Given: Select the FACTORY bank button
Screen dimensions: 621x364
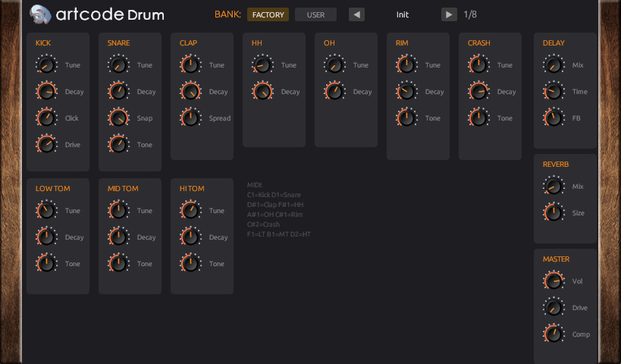Looking at the screenshot, I should tap(268, 14).
